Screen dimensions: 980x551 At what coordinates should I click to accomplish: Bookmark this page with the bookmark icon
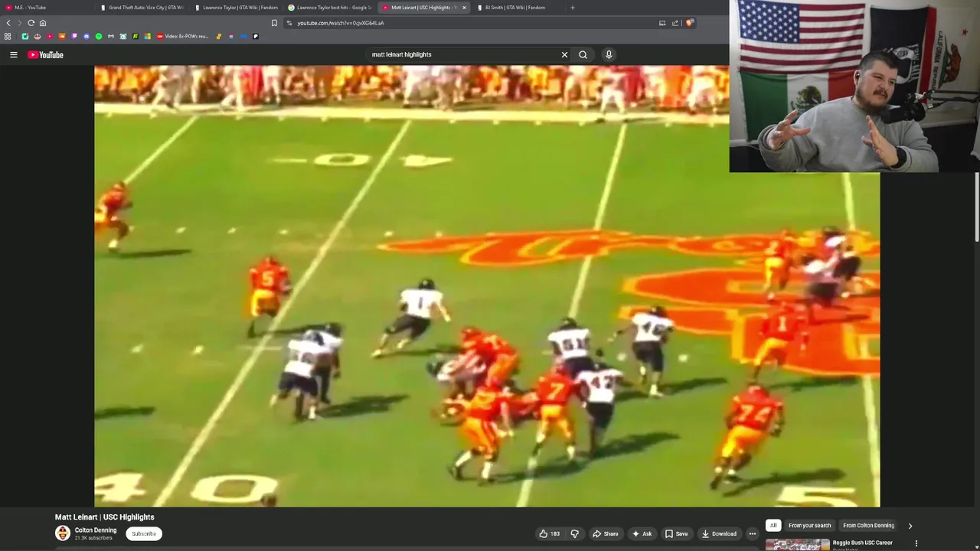274,23
